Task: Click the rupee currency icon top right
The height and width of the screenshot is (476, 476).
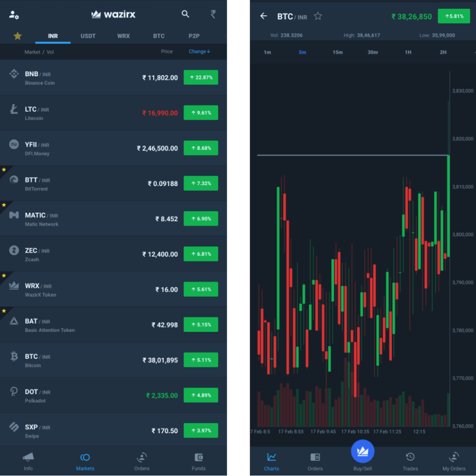Action: [213, 14]
